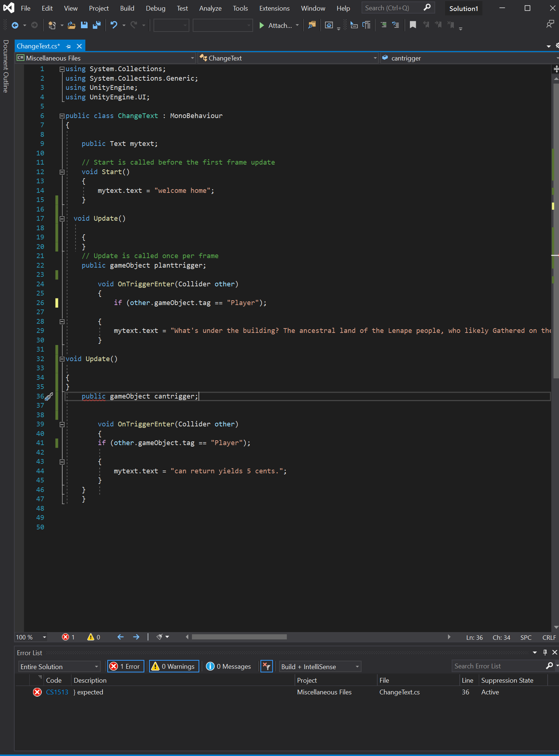Click the Suppression State column header
559x756 pixels.
507,680
